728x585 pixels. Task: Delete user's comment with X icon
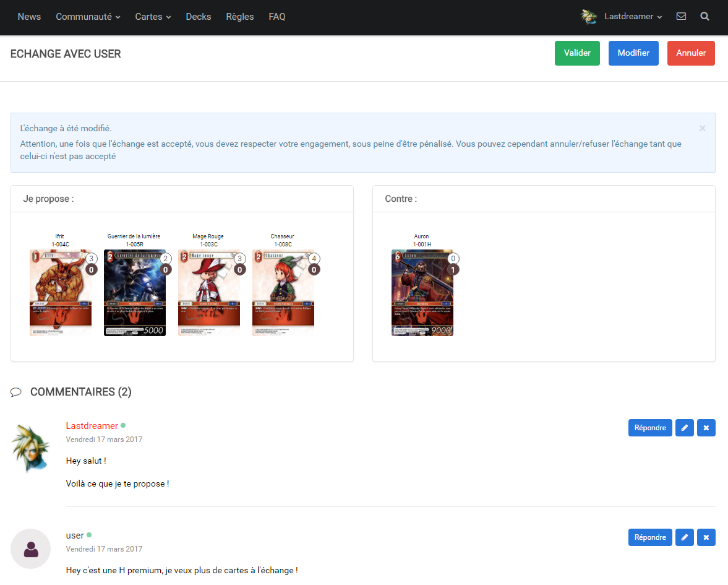click(706, 537)
